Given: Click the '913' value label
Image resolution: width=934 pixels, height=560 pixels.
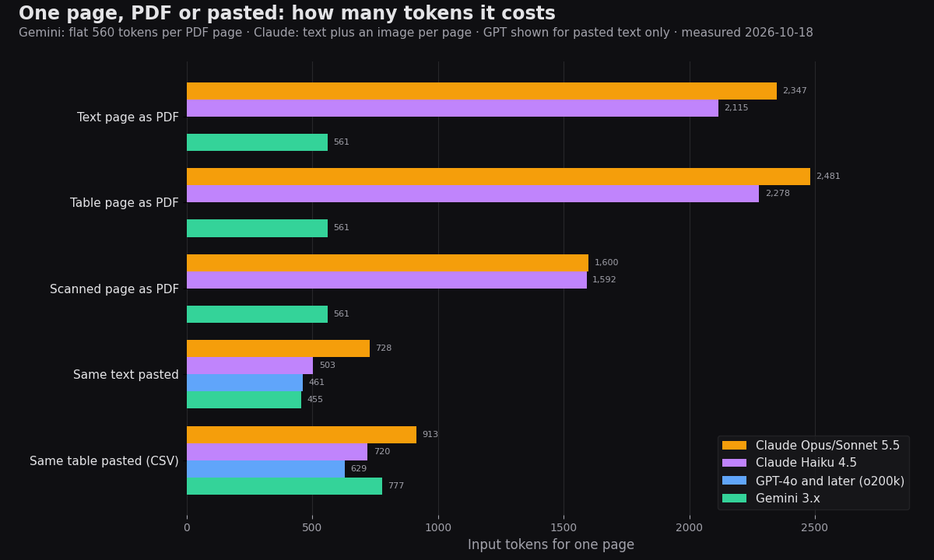Looking at the screenshot, I should pos(430,435).
